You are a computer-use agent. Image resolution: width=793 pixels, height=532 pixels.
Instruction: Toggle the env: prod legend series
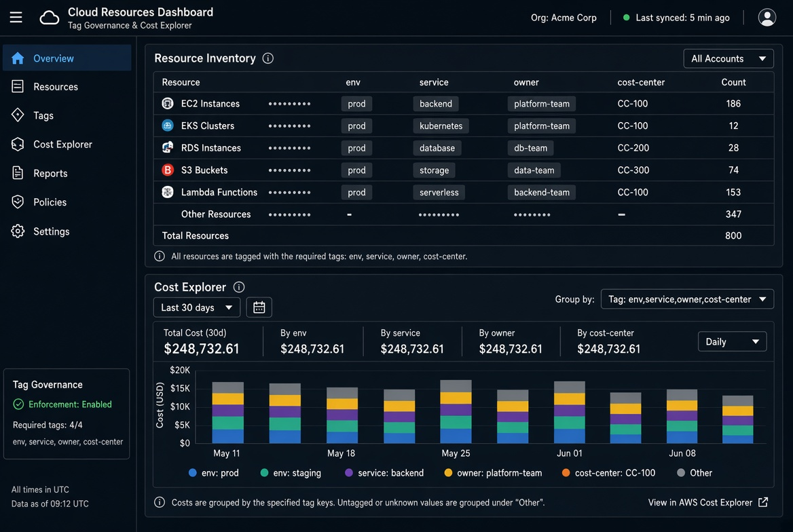[213, 473]
